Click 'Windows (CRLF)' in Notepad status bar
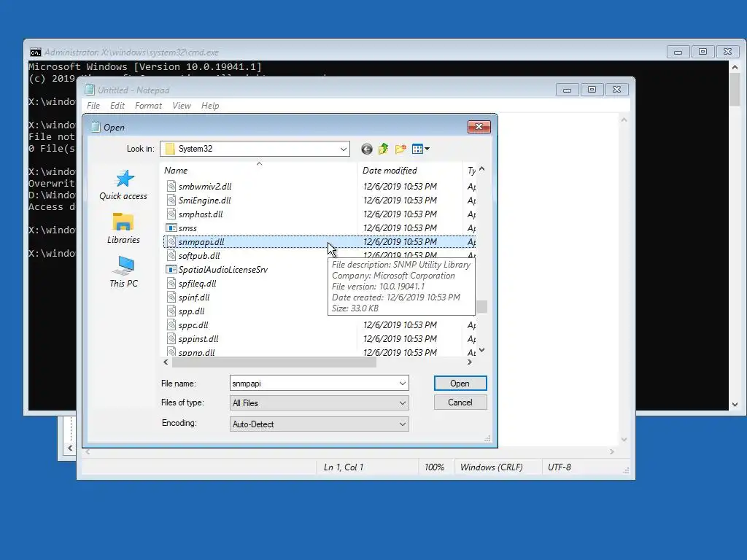747x560 pixels. [x=491, y=467]
